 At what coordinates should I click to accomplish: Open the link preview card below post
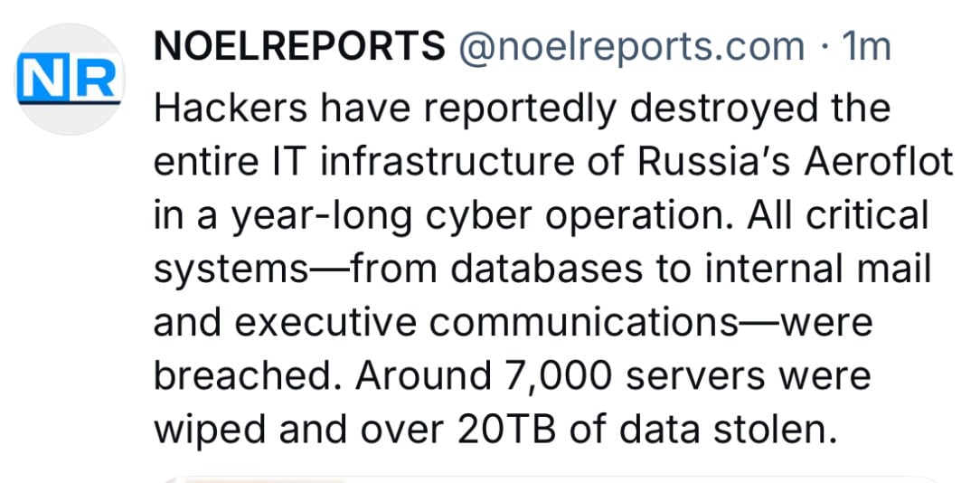(550, 480)
